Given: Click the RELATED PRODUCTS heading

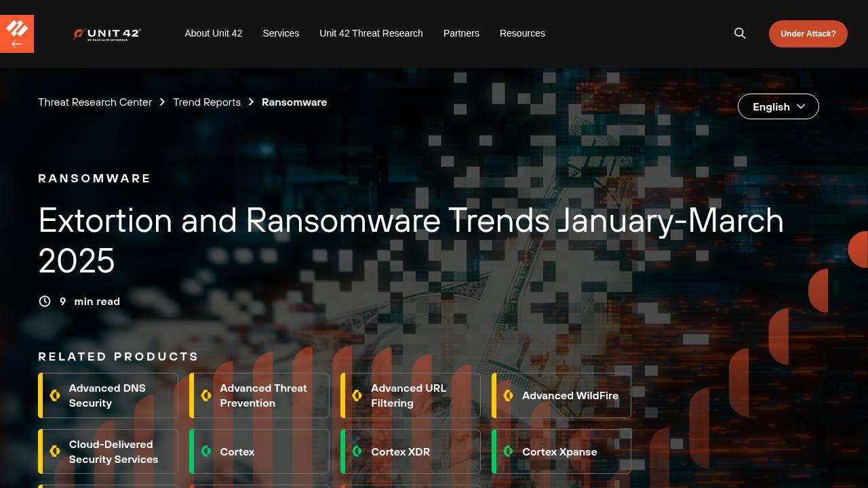Looking at the screenshot, I should 118,357.
